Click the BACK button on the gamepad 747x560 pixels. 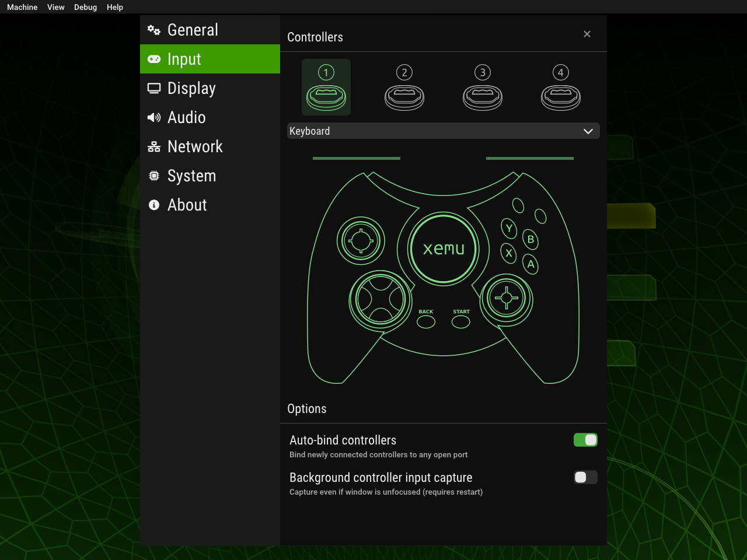[x=425, y=321]
